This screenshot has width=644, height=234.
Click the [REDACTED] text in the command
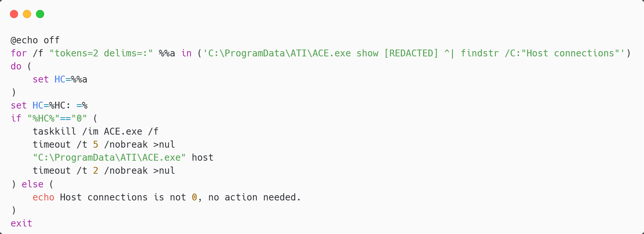click(411, 53)
